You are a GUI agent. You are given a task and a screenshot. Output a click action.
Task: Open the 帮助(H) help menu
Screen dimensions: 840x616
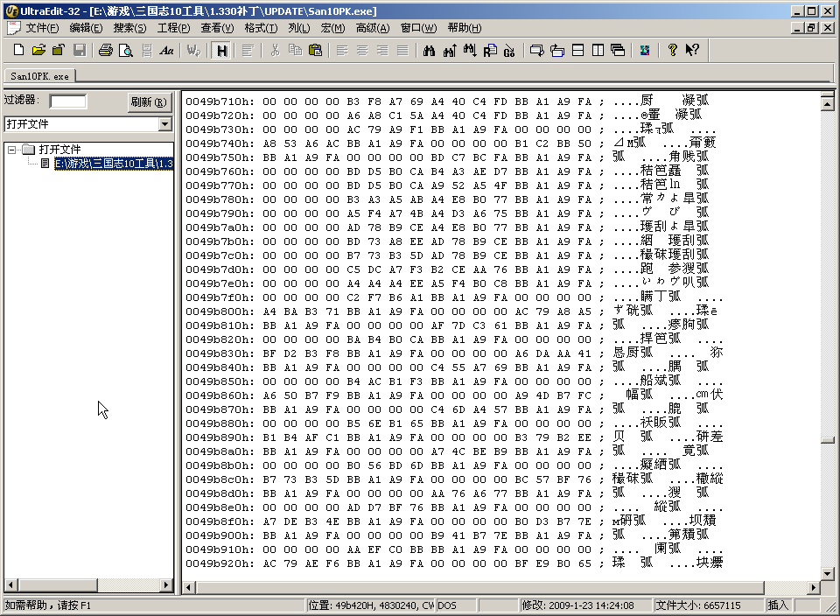click(464, 28)
